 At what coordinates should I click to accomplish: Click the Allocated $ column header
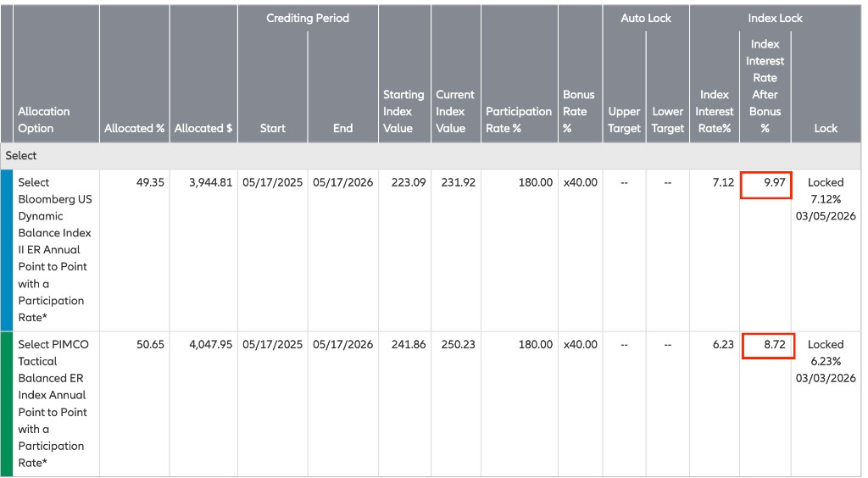point(203,128)
